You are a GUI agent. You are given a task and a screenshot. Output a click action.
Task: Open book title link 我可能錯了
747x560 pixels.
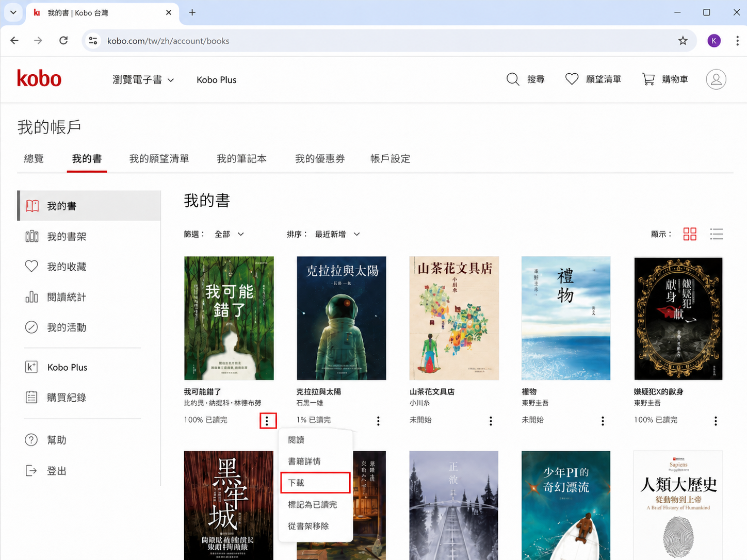pyautogui.click(x=203, y=391)
